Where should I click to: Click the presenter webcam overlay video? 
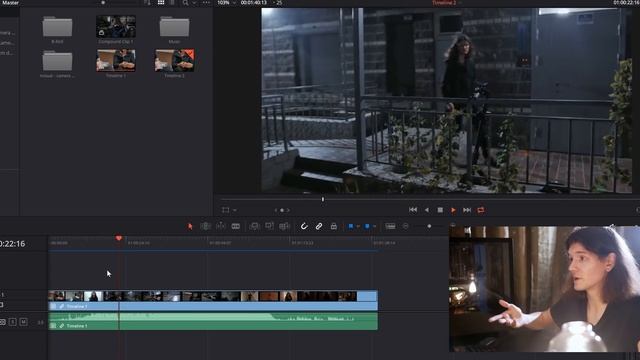click(x=544, y=289)
